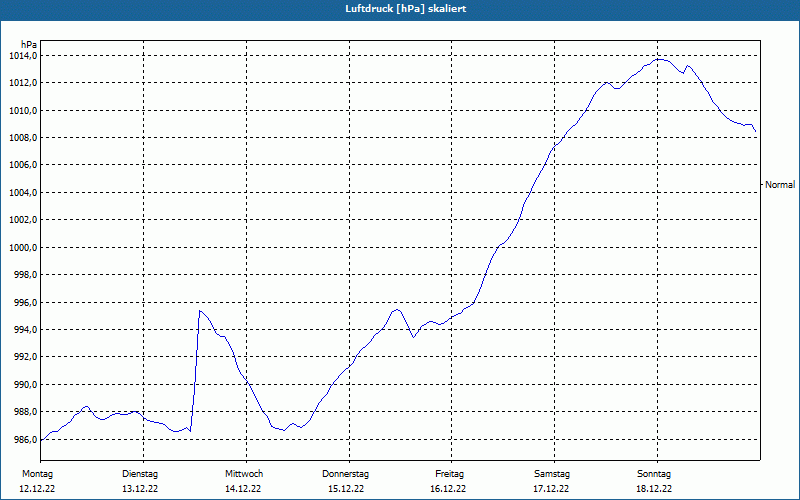Screen dimensions: 800x500
Task: Click the 994,0 axis value
Action: pyautogui.click(x=25, y=330)
